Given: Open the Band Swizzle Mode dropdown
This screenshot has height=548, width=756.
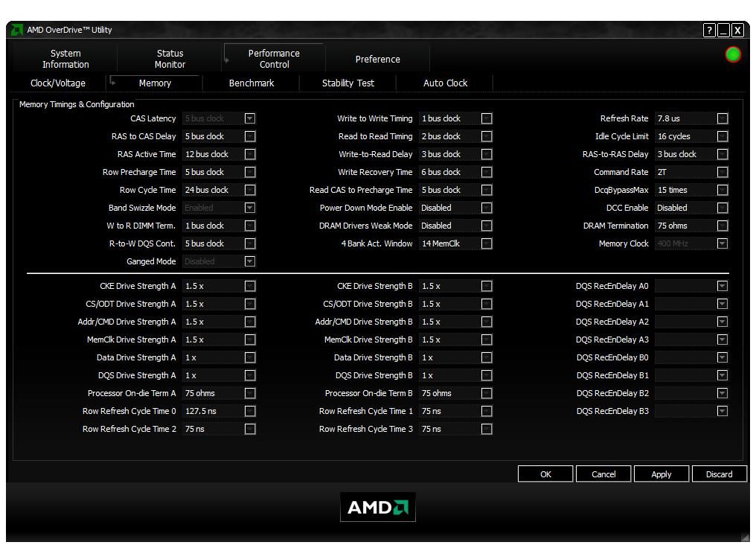Looking at the screenshot, I should pyautogui.click(x=249, y=208).
